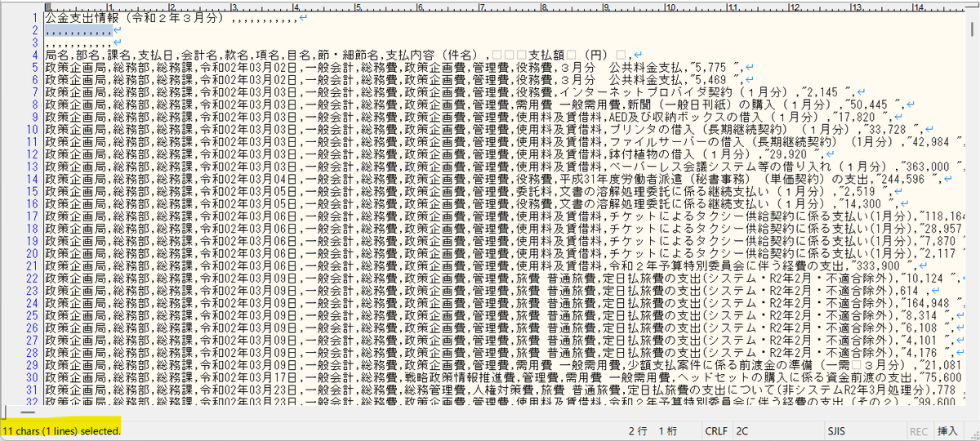Toggle the 挿入 insert mode indicator
Viewport: 980px width, 441px height.
tap(948, 430)
